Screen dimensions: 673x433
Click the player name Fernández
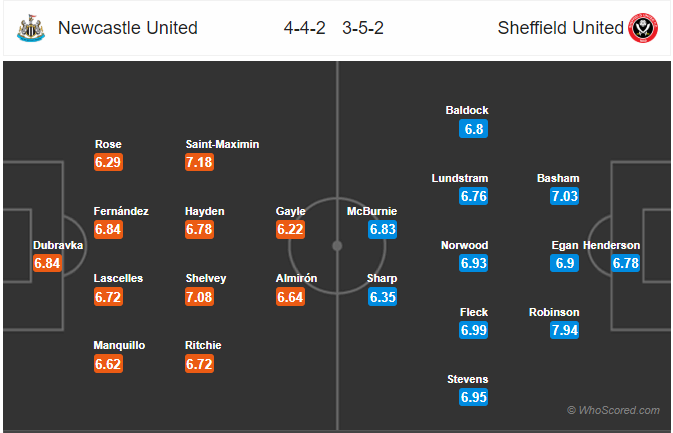(x=121, y=211)
